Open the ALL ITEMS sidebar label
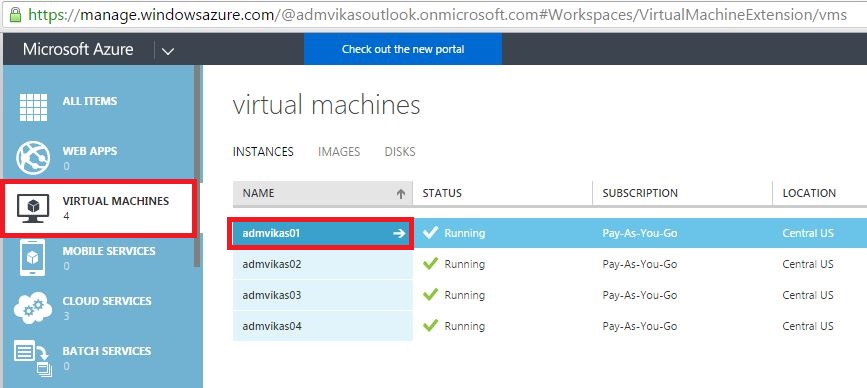 [90, 101]
